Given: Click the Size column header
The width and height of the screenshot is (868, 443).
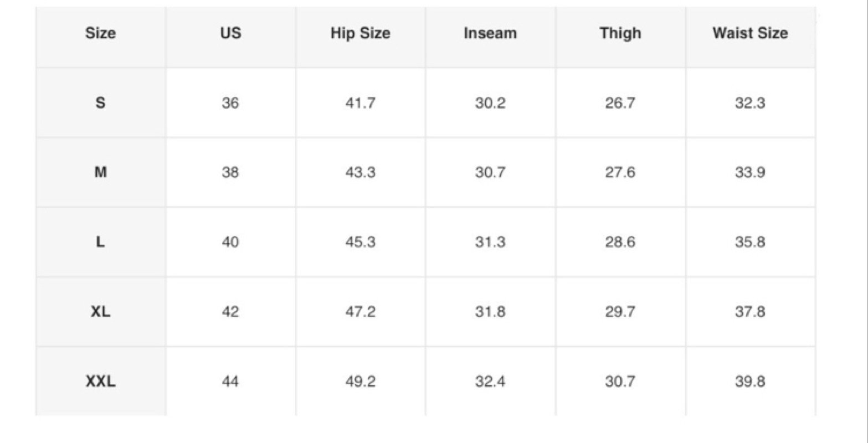Looking at the screenshot, I should tap(101, 33).
